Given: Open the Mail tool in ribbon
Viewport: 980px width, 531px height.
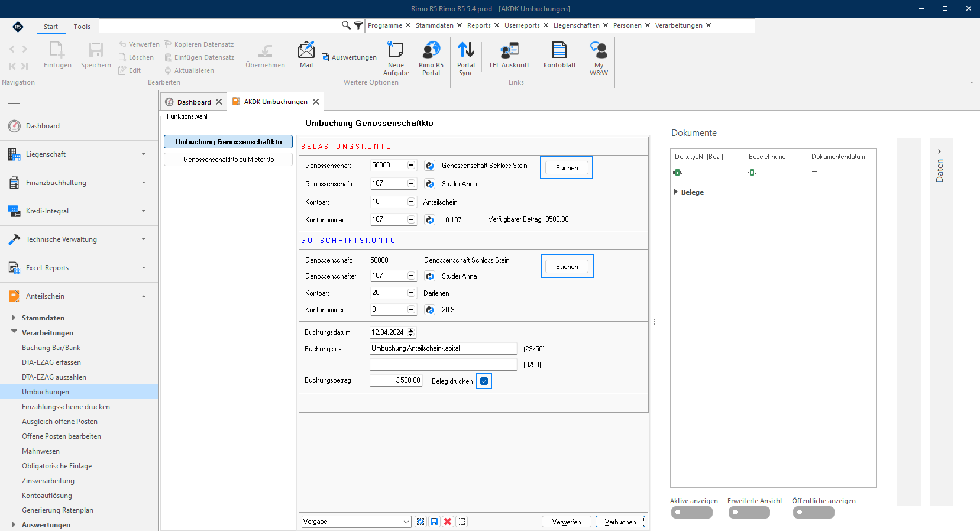Looking at the screenshot, I should point(306,54).
